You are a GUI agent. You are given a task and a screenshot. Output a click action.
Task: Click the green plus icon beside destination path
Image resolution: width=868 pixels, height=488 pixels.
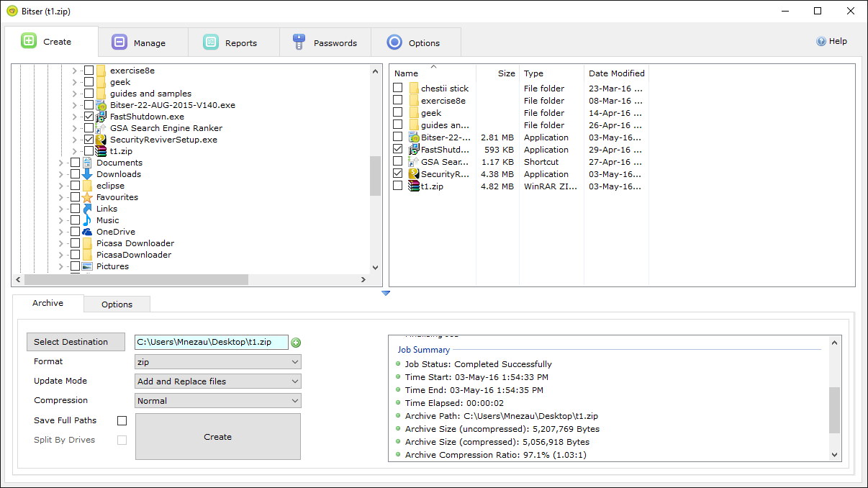coord(296,342)
